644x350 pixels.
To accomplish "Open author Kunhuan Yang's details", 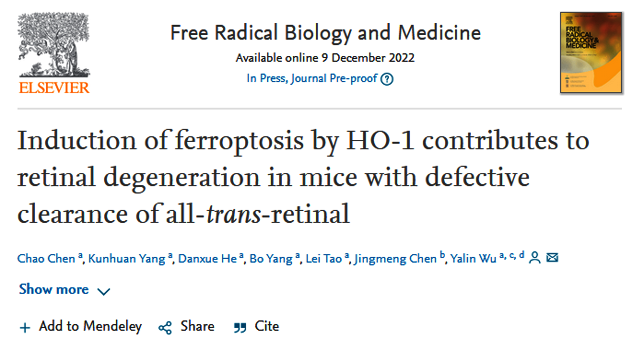I will click(126, 259).
